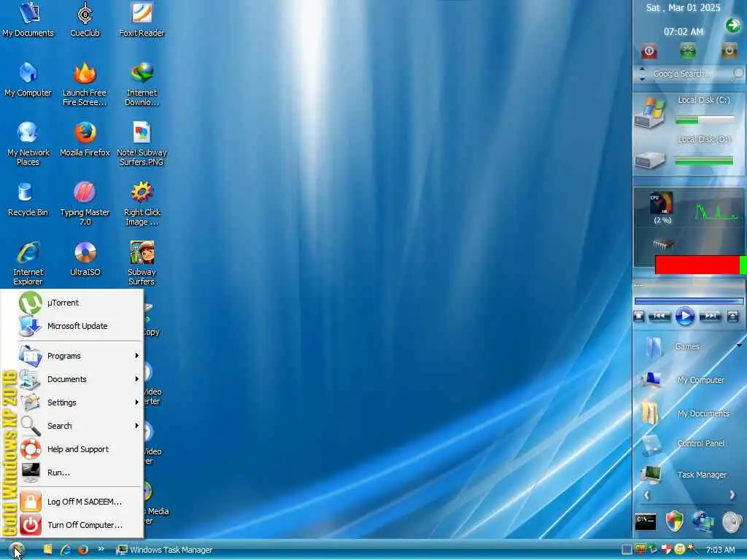Click the search engine up arrow
Image resolution: width=747 pixels, height=560 pixels.
point(642,69)
